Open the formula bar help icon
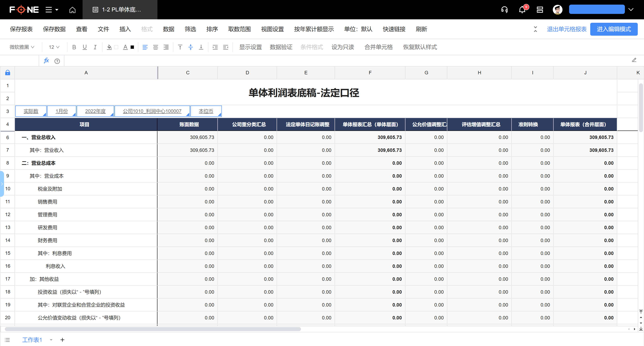Viewport: 644px width, 346px height. [x=57, y=61]
